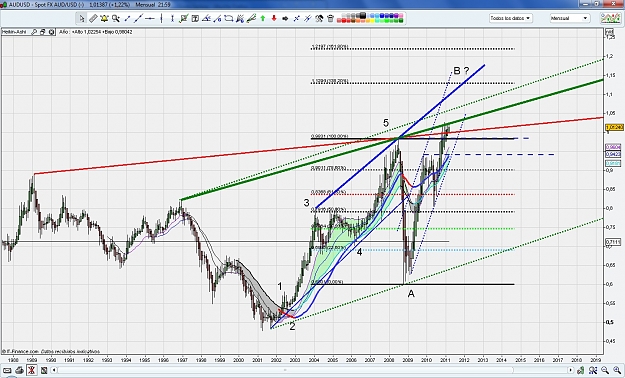This screenshot has height=378, width=625.
Task: Click the indicators chart icon top right
Action: pyautogui.click(x=610, y=18)
